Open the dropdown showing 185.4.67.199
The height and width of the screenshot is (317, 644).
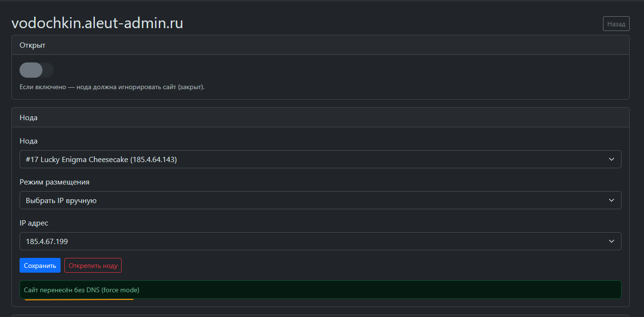click(315, 241)
